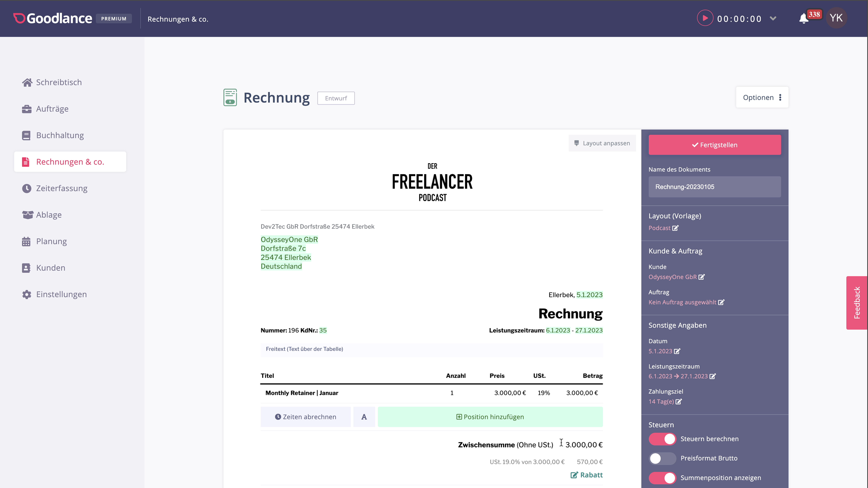This screenshot has width=868, height=488.
Task: Edit the Zahlungsziel 14 Tag(e) icon
Action: 679,402
